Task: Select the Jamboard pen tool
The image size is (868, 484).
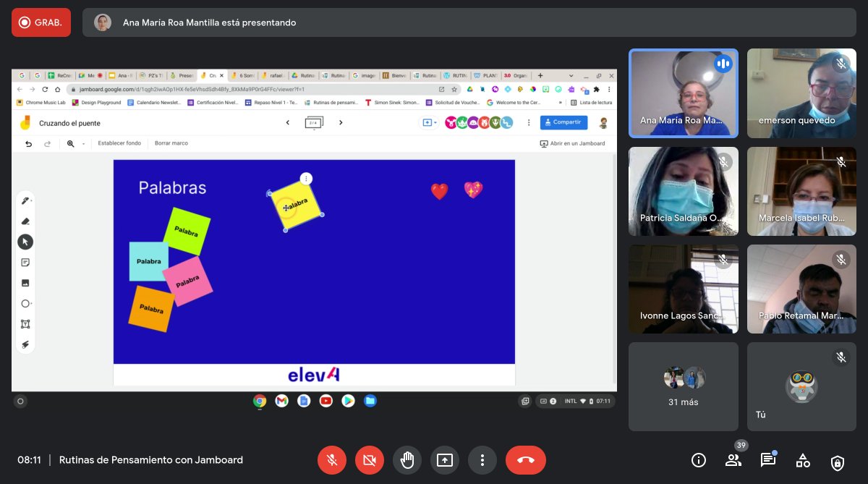Action: pos(25,200)
